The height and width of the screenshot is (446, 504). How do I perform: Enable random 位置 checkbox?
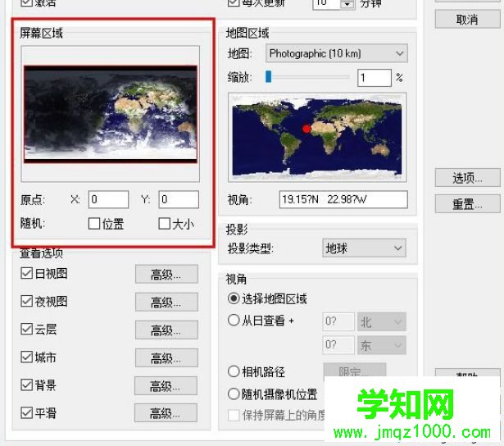[94, 224]
